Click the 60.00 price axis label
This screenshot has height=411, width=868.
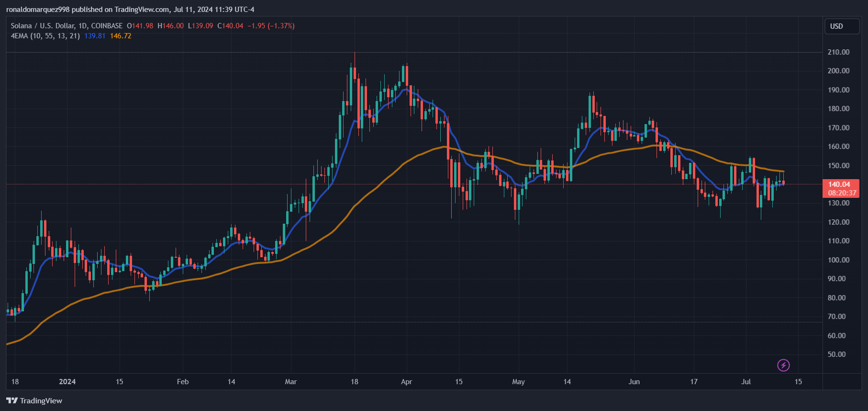pos(837,336)
